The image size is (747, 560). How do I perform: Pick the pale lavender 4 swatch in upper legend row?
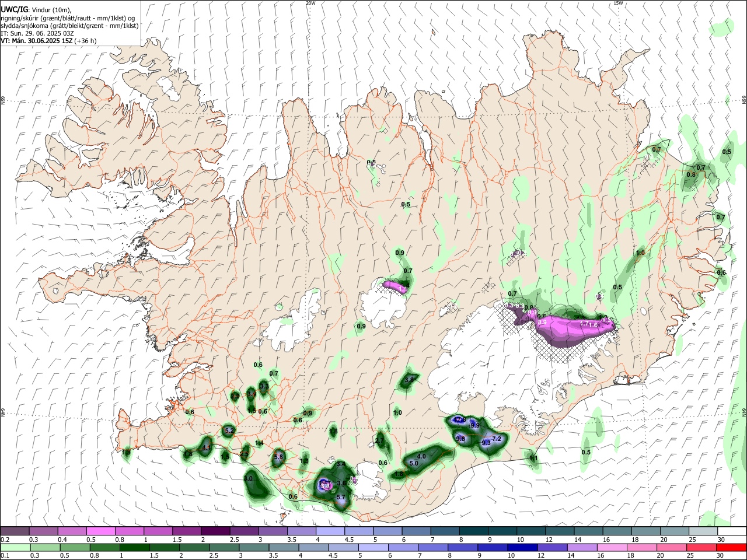(x=330, y=531)
